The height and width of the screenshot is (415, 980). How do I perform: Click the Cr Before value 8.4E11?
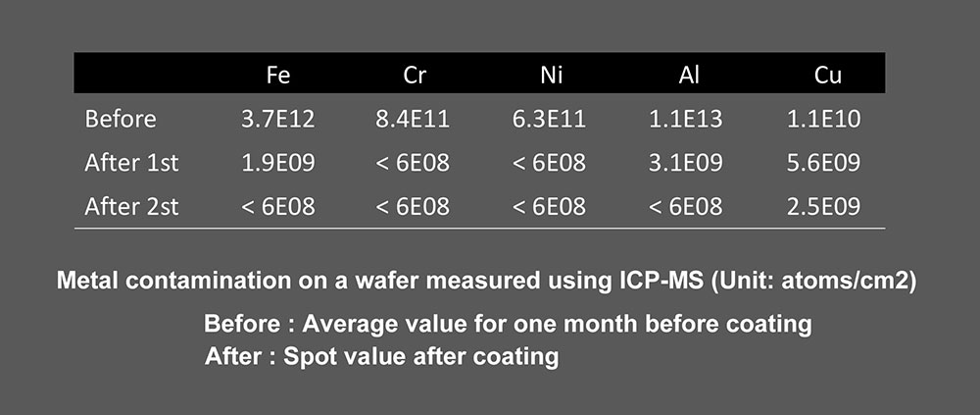[x=413, y=119]
